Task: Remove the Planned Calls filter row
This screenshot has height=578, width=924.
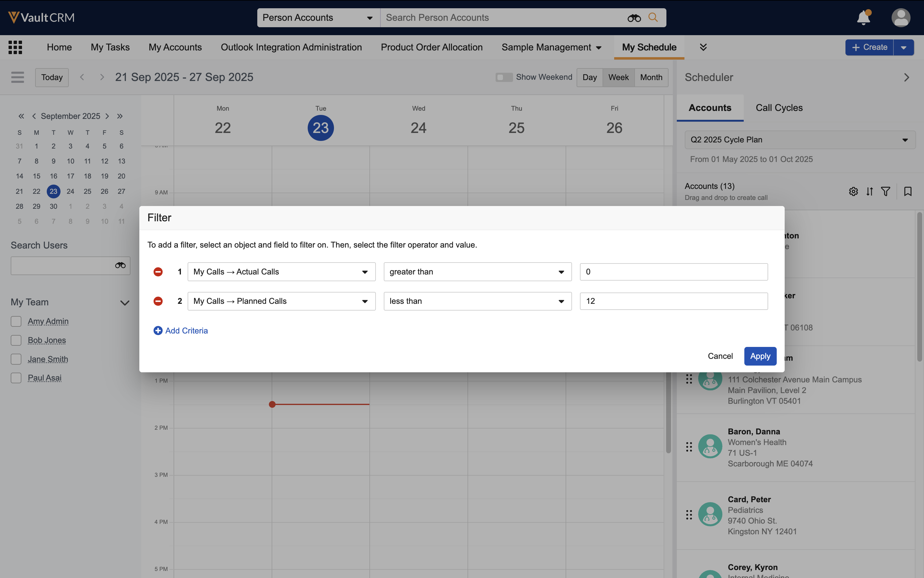Action: (x=158, y=301)
